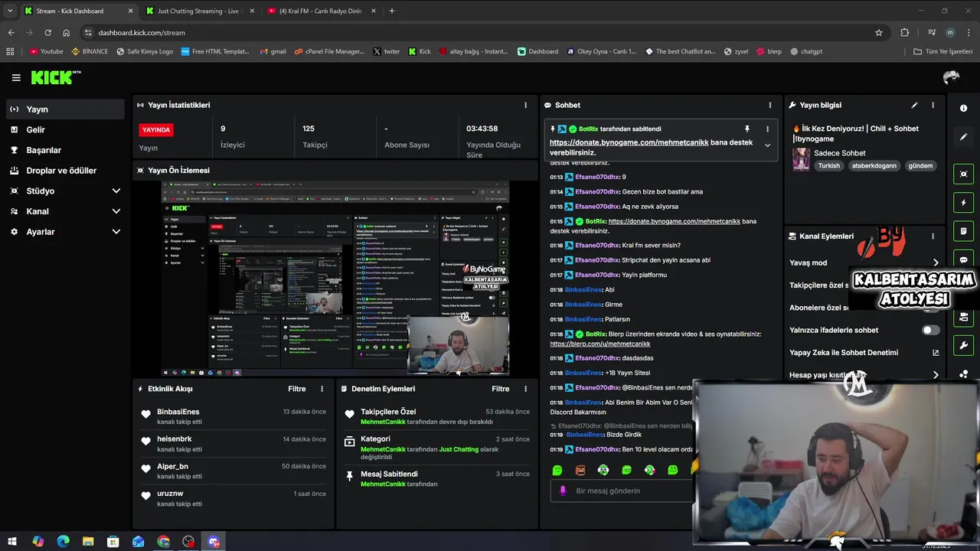
Task: Select Başarılar in the sidebar
Action: (x=65, y=150)
